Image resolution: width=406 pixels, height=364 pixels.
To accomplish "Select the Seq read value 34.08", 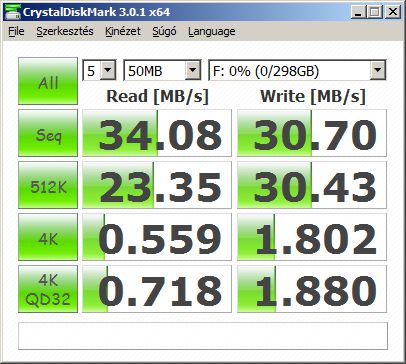I will (157, 133).
